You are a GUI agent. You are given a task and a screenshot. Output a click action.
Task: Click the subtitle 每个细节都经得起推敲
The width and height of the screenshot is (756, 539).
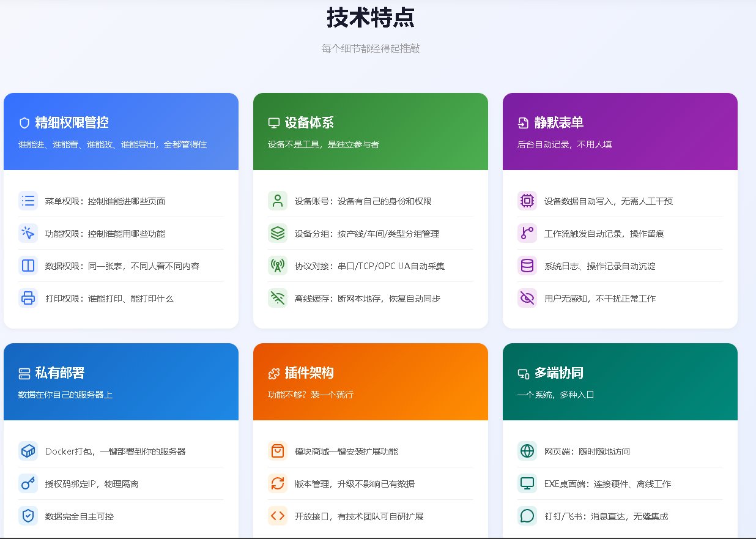pyautogui.click(x=371, y=48)
